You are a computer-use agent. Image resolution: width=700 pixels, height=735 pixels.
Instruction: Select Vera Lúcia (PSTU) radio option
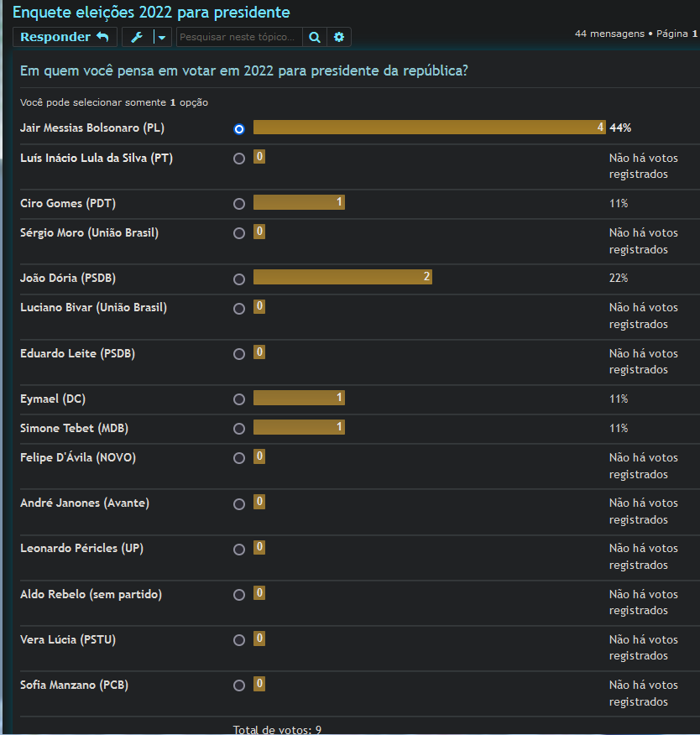pyautogui.click(x=239, y=640)
